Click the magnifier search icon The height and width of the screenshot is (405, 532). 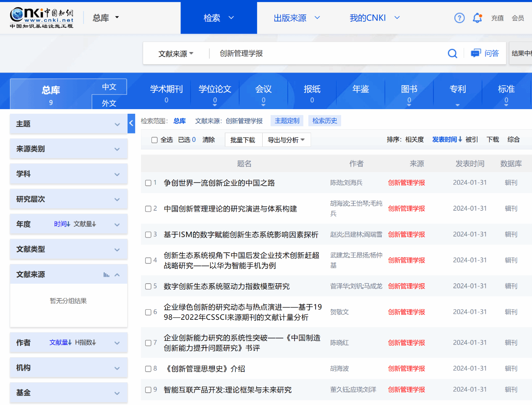452,53
